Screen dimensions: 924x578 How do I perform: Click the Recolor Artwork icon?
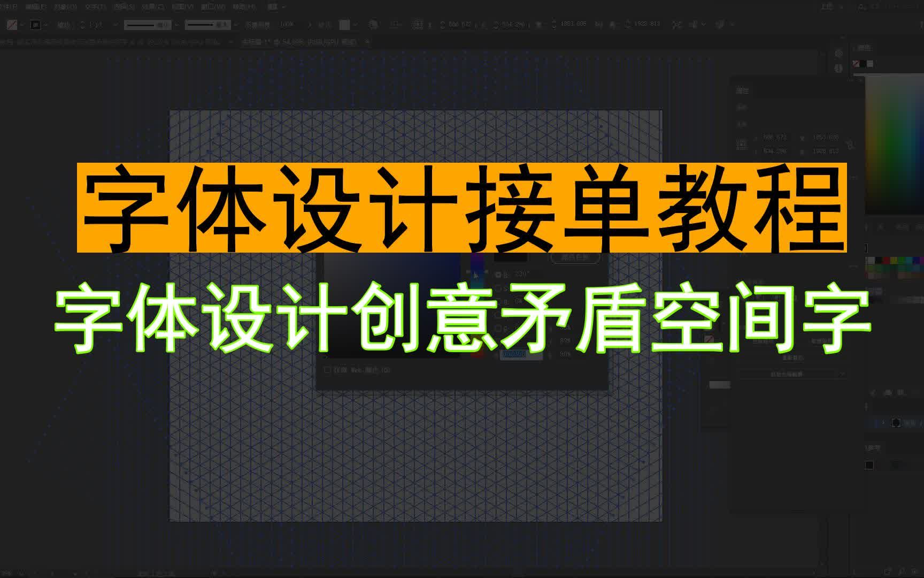(373, 25)
